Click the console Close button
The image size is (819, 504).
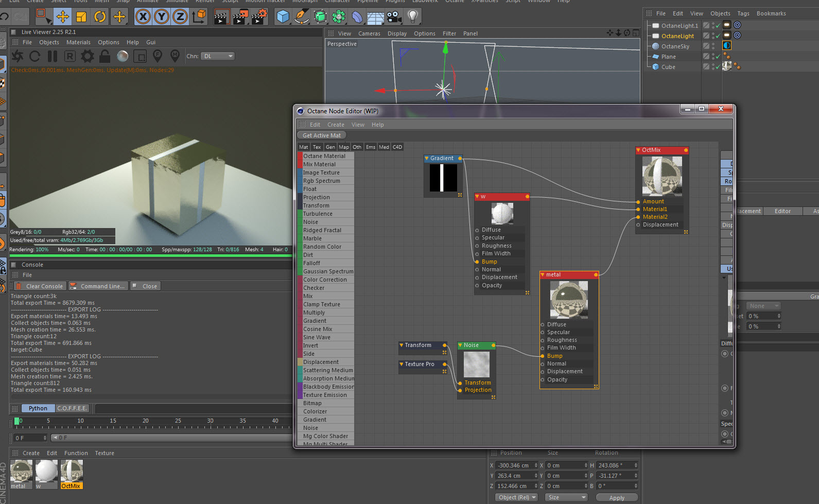point(145,286)
